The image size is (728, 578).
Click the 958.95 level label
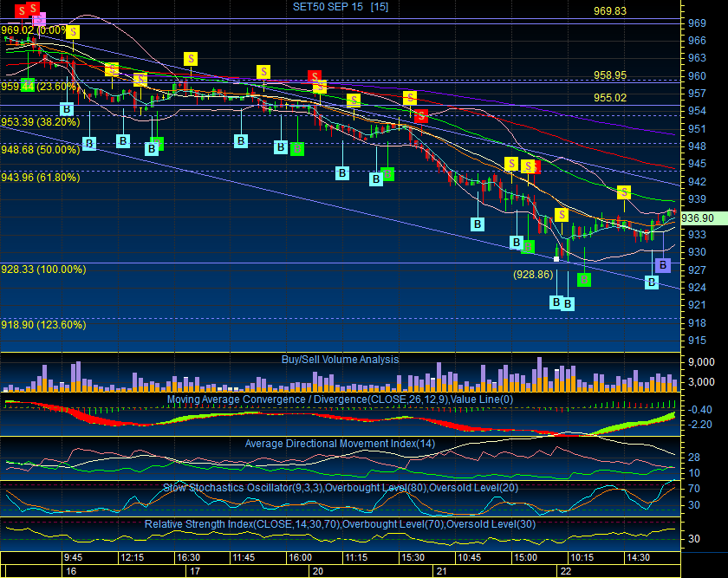click(x=610, y=75)
